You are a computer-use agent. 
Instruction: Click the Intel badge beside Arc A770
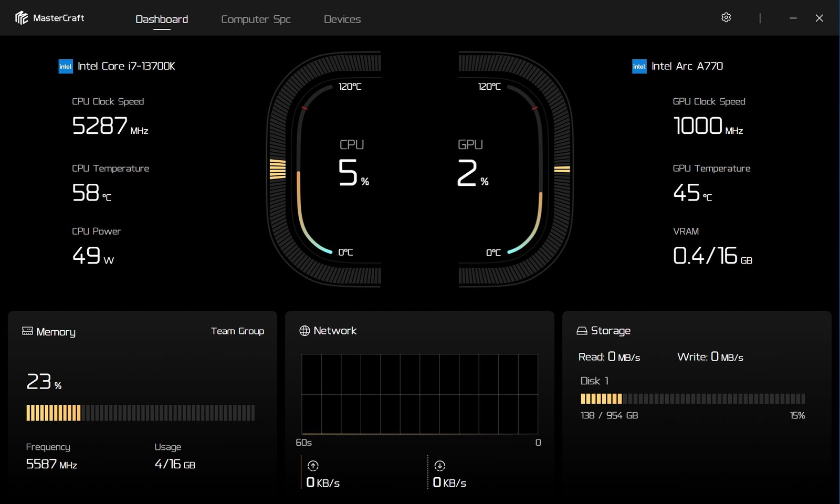(x=639, y=66)
